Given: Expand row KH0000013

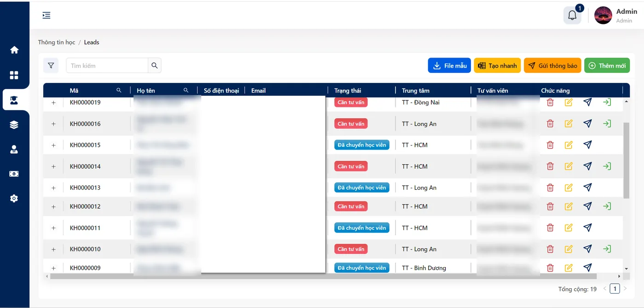Looking at the screenshot, I should (x=53, y=188).
